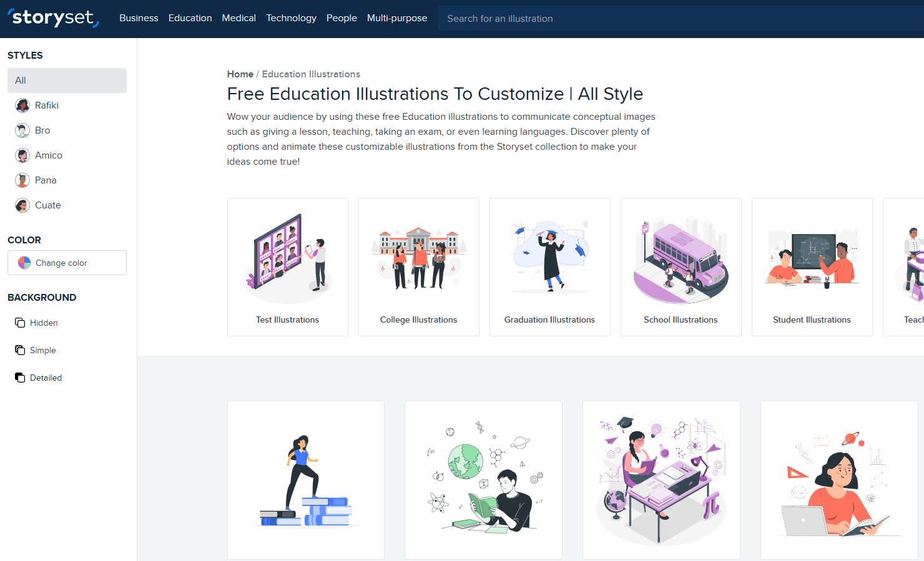This screenshot has height=561, width=924.
Task: Select the All styles filter
Action: point(67,80)
